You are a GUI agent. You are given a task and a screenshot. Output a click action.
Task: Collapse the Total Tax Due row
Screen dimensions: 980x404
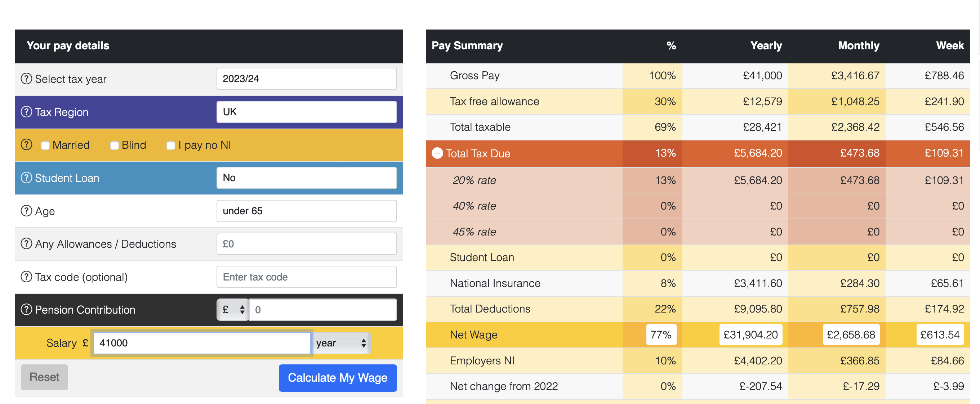437,153
